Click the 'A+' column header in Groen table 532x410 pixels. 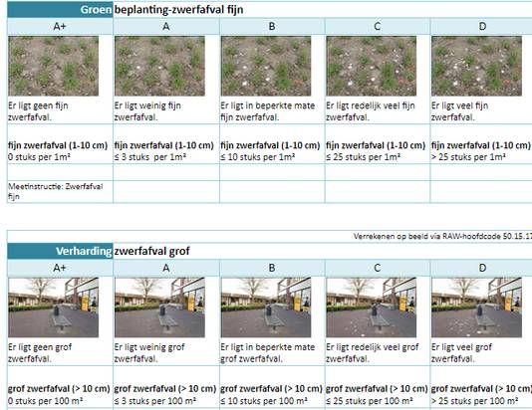(60, 26)
